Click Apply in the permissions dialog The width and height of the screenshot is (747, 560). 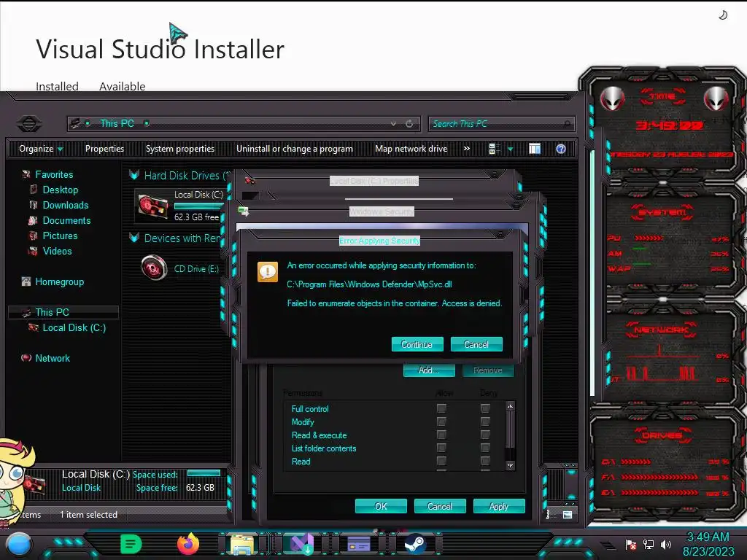pyautogui.click(x=499, y=506)
